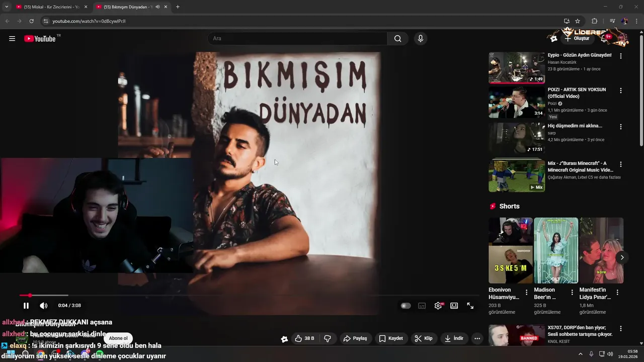Open a new browser tab

coord(178,7)
